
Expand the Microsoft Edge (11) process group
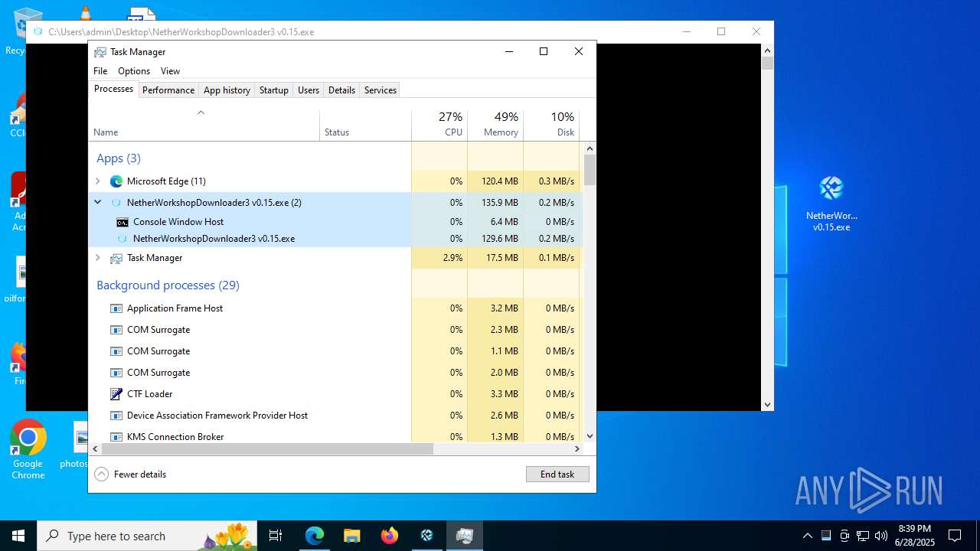[x=97, y=181]
